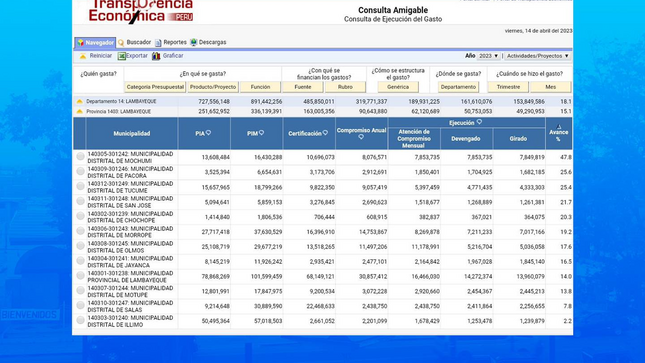Sort by the Avance % column header
The width and height of the screenshot is (645, 363).
558,133
